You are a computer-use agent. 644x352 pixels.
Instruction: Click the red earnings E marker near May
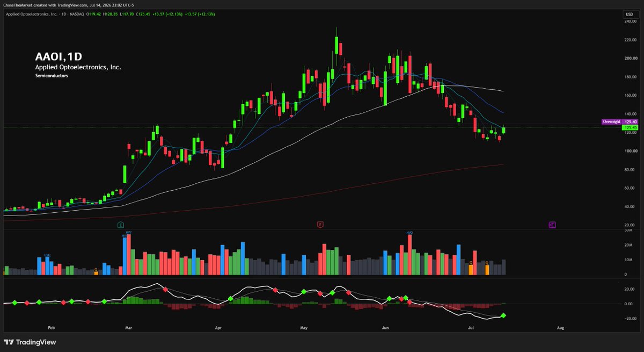(x=320, y=224)
